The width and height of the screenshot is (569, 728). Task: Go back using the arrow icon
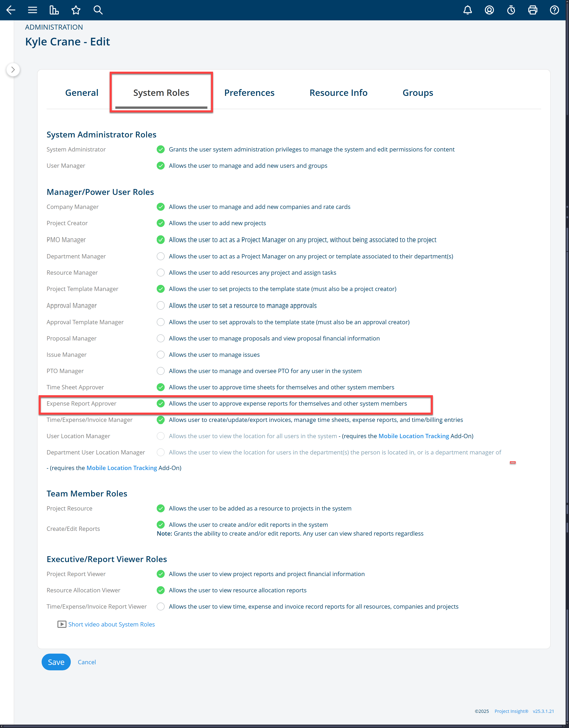pos(11,10)
